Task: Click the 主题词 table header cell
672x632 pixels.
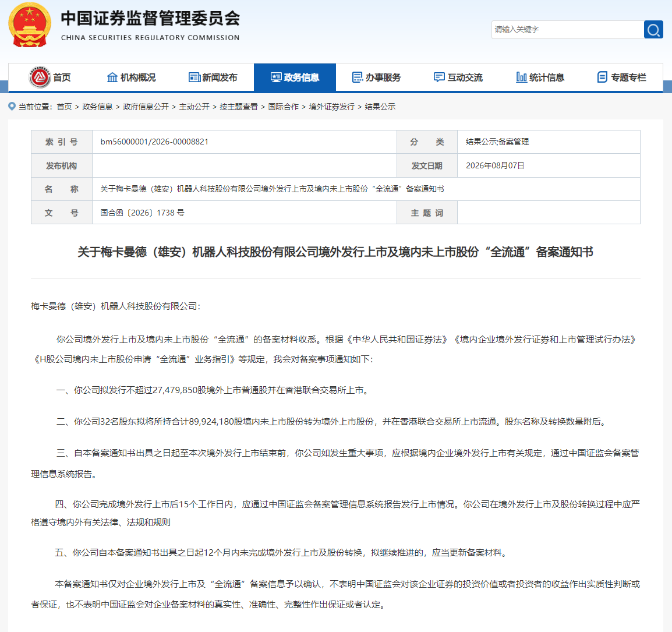Action: pyautogui.click(x=427, y=213)
